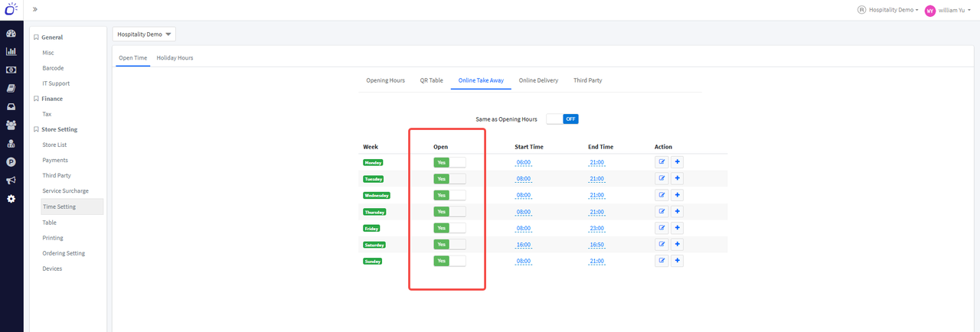Switch to the Holiday Hours tab
This screenshot has width=980, height=332.
click(175, 58)
